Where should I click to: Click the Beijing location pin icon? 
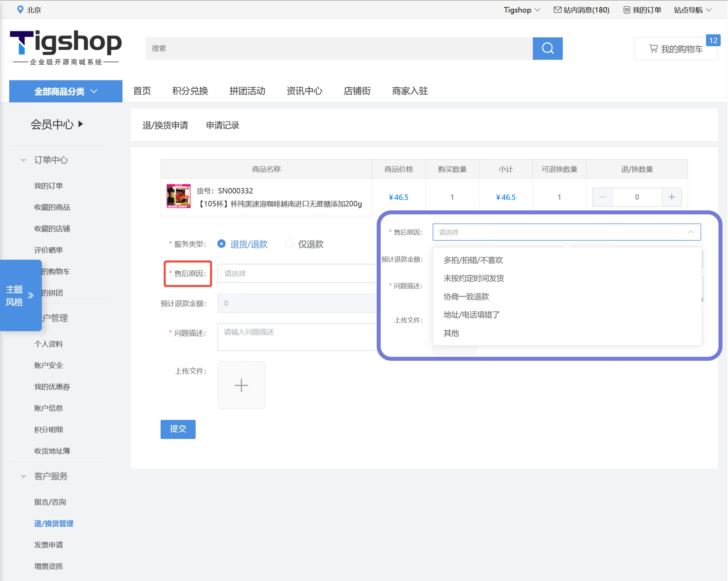pos(20,9)
